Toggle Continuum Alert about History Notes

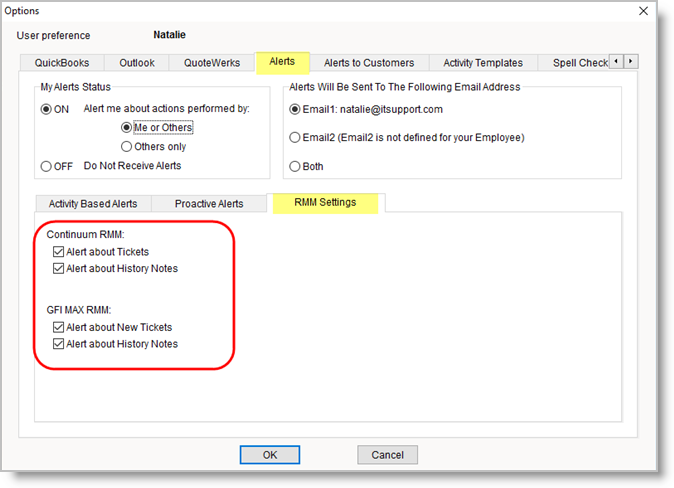pos(58,268)
